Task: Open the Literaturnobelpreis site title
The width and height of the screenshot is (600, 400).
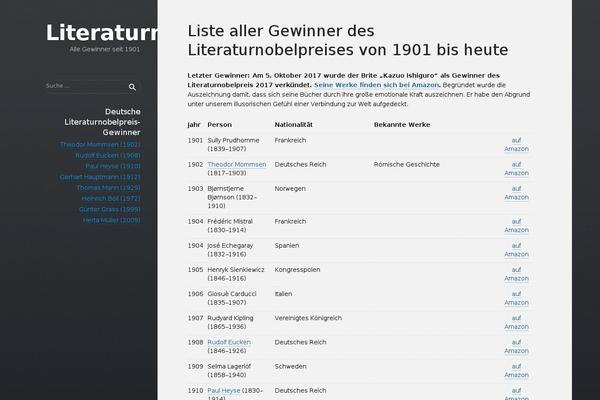Action: tap(101, 33)
